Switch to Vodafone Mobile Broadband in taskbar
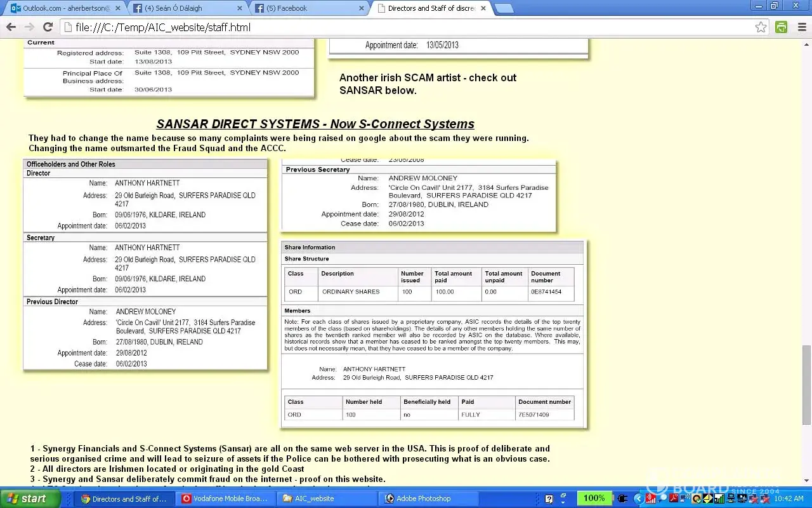This screenshot has width=812, height=508. pos(225,498)
